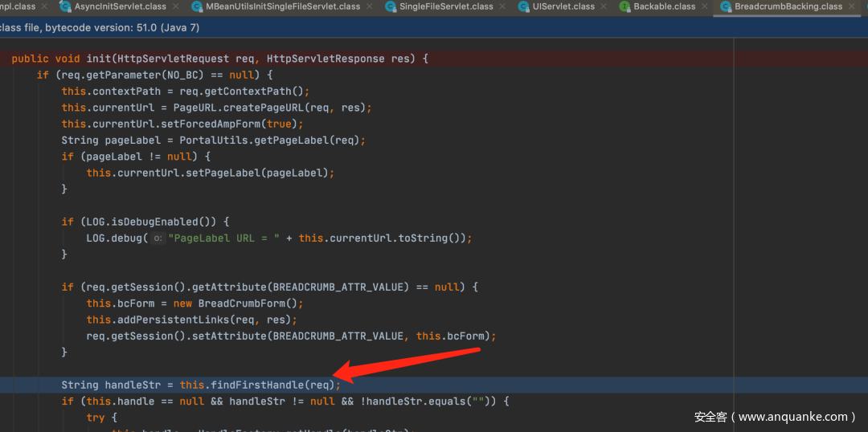
Task: Click the UIServlet class icon in tab
Action: (522, 6)
